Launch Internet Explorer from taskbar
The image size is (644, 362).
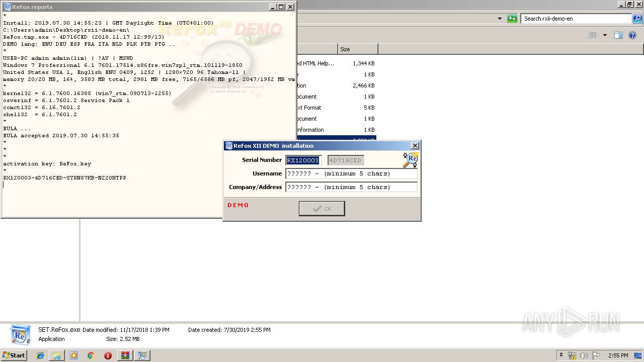[40, 355]
